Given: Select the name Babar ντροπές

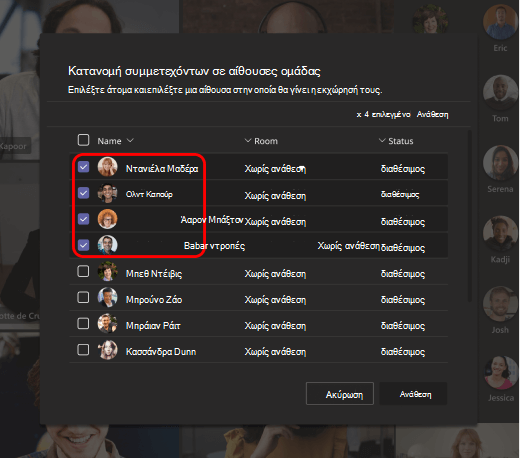Looking at the screenshot, I should pyautogui.click(x=214, y=246).
